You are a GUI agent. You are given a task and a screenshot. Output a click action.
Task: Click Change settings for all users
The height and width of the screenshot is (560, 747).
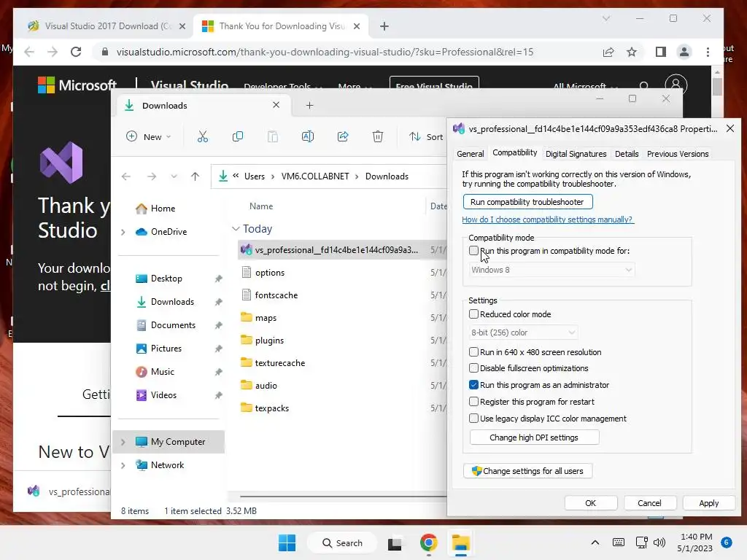(527, 471)
